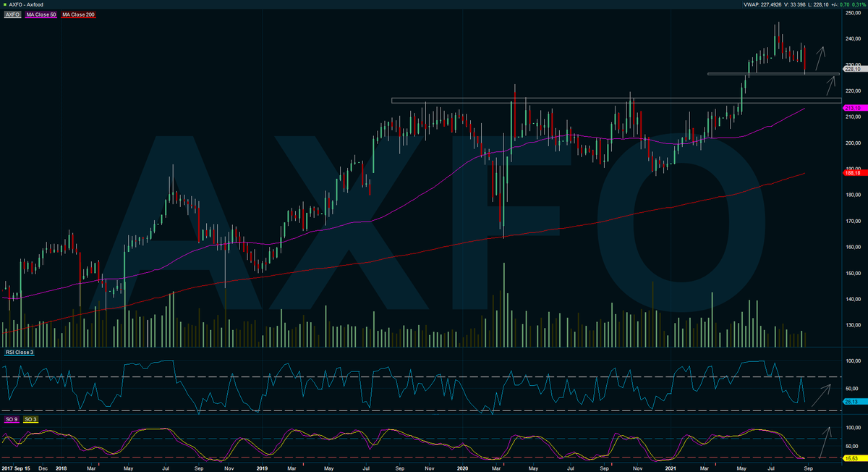Click the AXFO series legend tag
The height and width of the screenshot is (472, 868).
12,14
